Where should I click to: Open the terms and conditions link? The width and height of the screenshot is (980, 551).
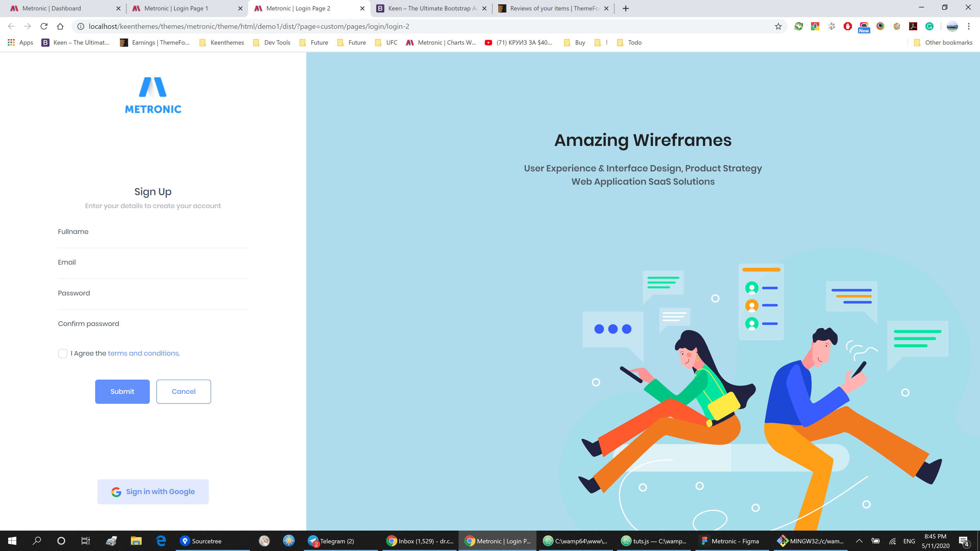pos(143,353)
